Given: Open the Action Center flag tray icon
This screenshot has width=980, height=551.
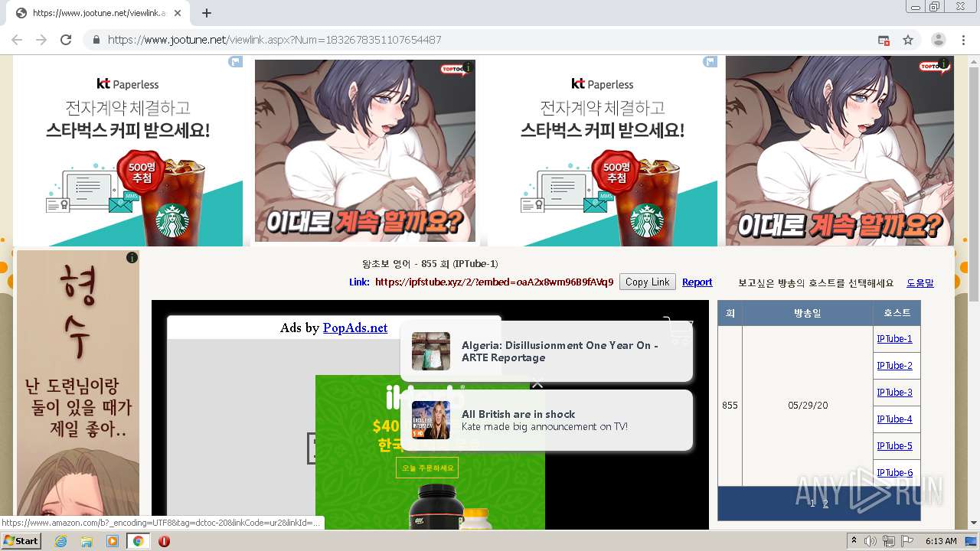Looking at the screenshot, I should tap(907, 541).
